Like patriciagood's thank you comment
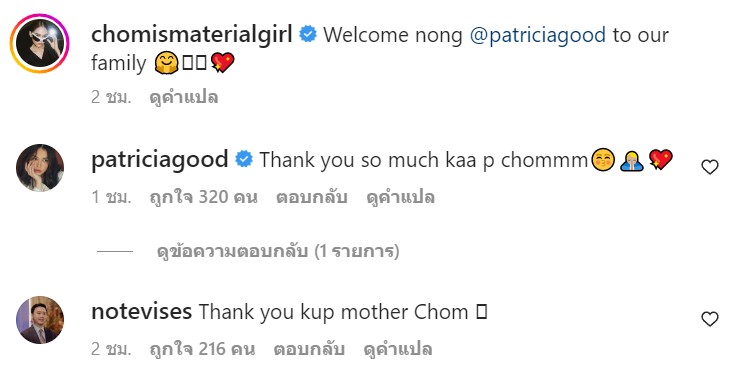This screenshot has height=385, width=730. coord(710,167)
